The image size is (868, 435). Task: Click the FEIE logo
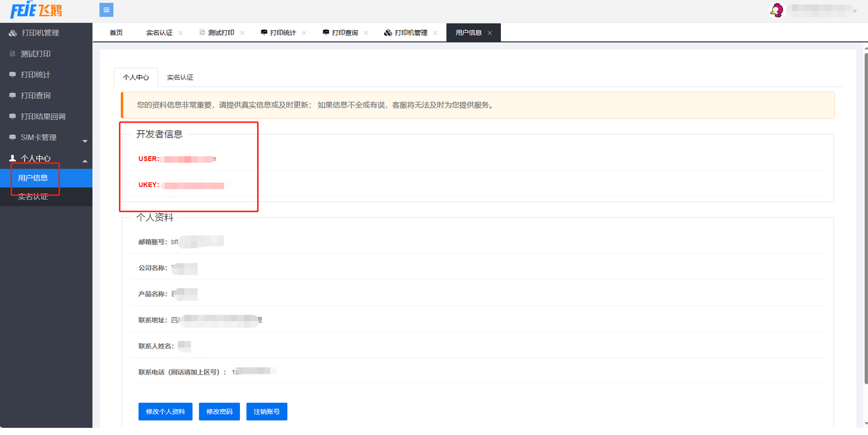tap(36, 10)
